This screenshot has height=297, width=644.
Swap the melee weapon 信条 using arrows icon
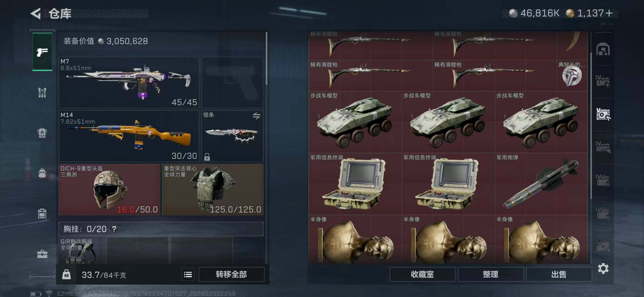256,116
